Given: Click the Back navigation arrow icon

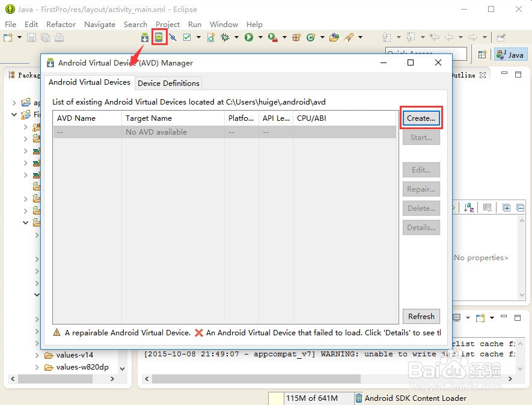Looking at the screenshot, I should click(449, 37).
